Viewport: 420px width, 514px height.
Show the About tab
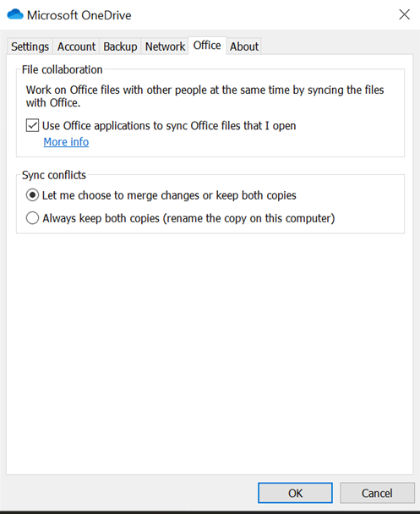click(x=244, y=46)
